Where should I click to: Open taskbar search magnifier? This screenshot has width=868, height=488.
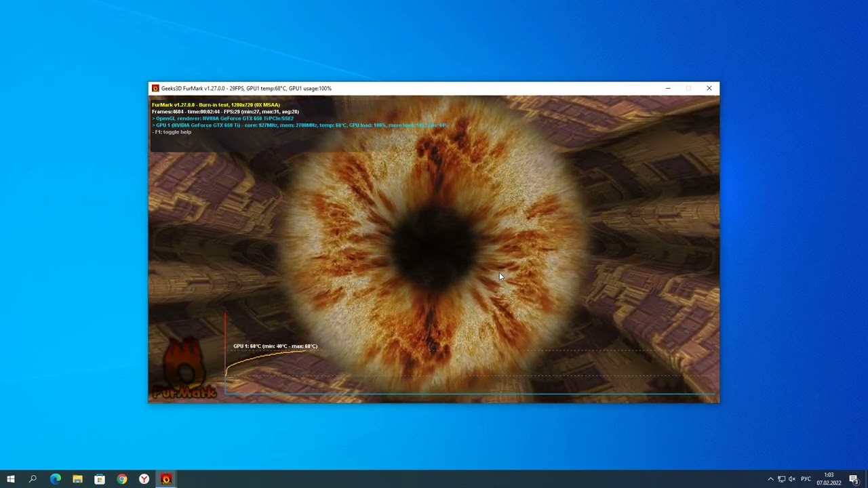point(33,479)
